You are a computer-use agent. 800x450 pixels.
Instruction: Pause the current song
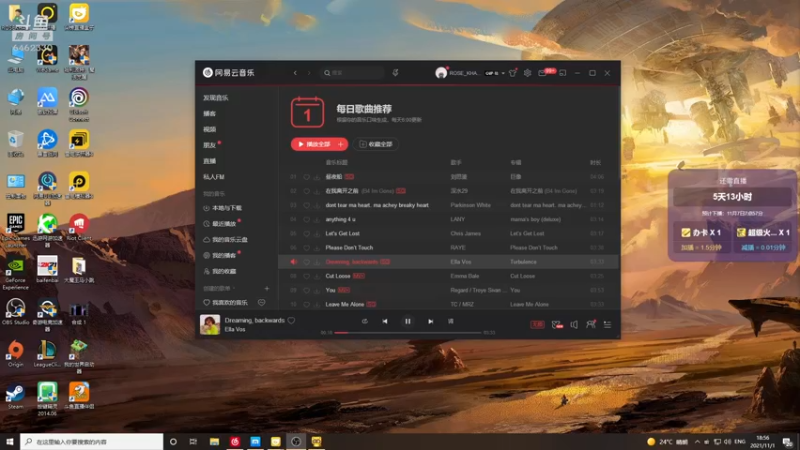pyautogui.click(x=408, y=321)
